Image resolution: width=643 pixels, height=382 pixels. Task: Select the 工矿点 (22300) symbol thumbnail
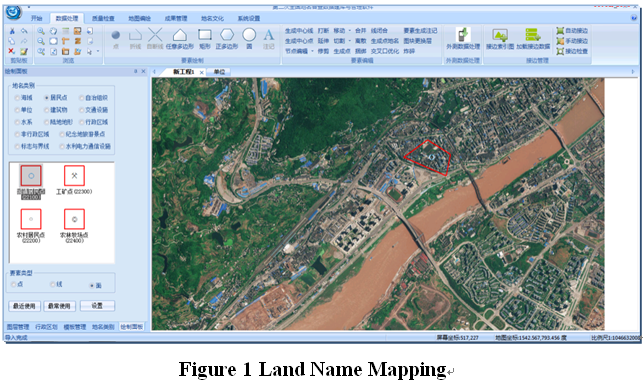pos(74,176)
